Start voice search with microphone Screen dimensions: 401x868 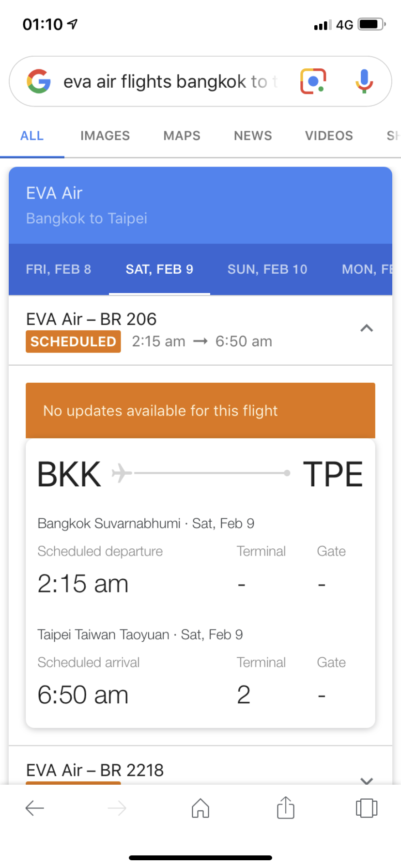click(x=364, y=81)
